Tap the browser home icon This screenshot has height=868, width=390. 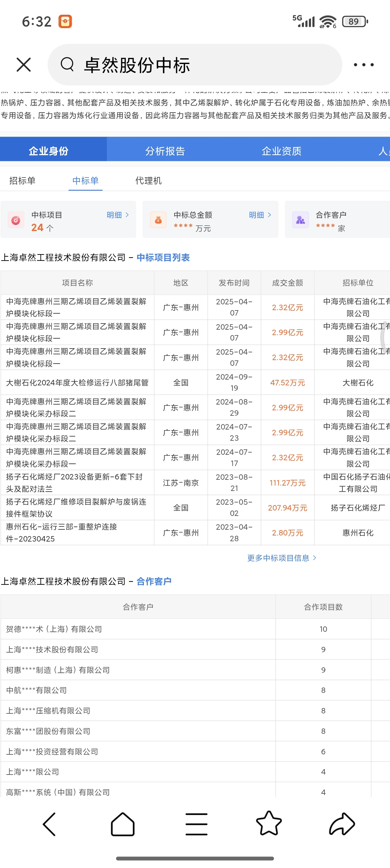click(x=122, y=824)
